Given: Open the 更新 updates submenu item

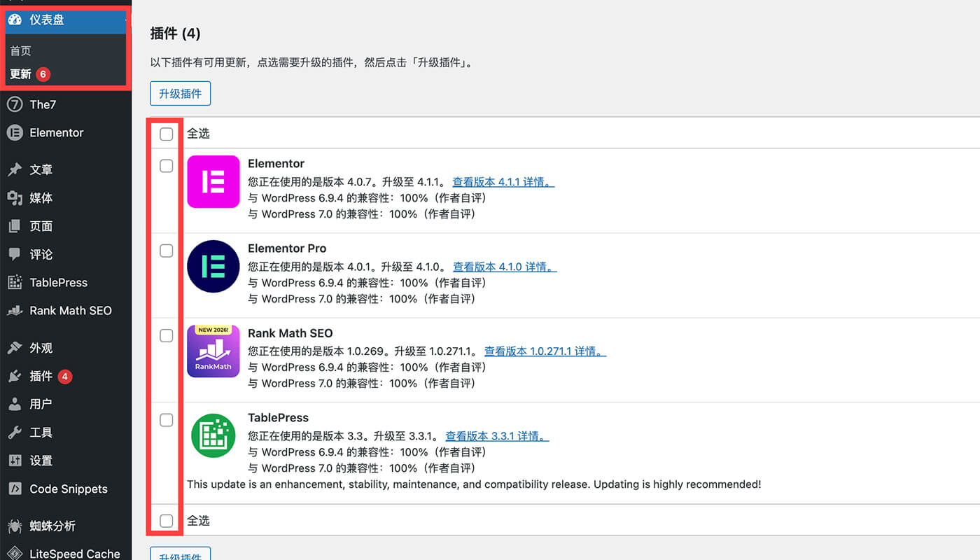Looking at the screenshot, I should [20, 73].
